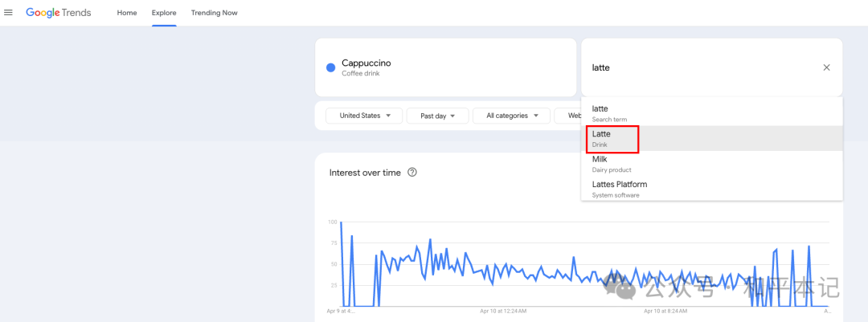Click the 25 value on chart axis
The height and width of the screenshot is (322, 868).
pyautogui.click(x=334, y=285)
